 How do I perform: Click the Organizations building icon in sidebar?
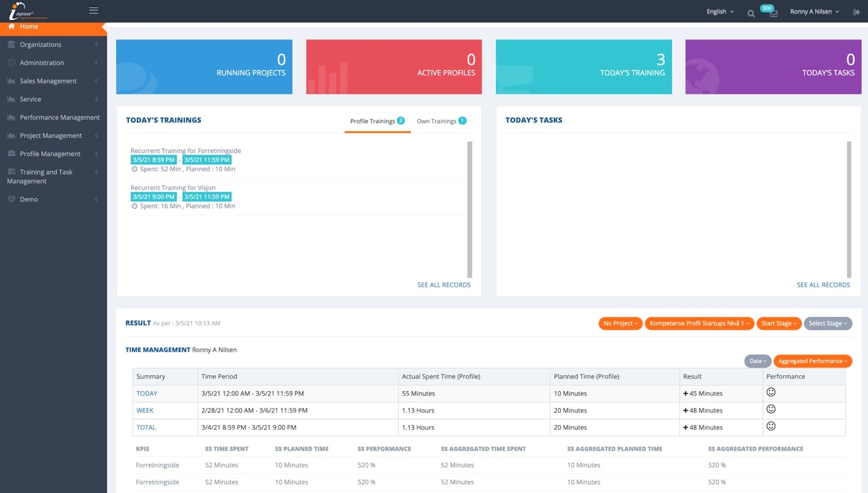(11, 44)
